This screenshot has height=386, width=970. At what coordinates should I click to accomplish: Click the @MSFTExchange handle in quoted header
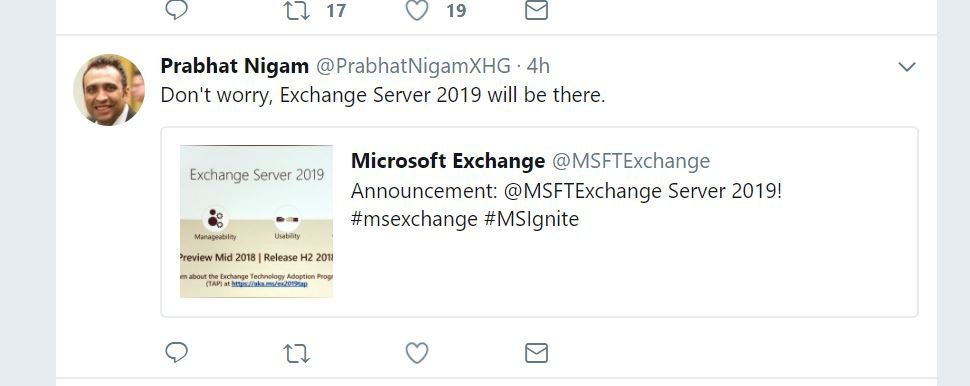(x=631, y=161)
